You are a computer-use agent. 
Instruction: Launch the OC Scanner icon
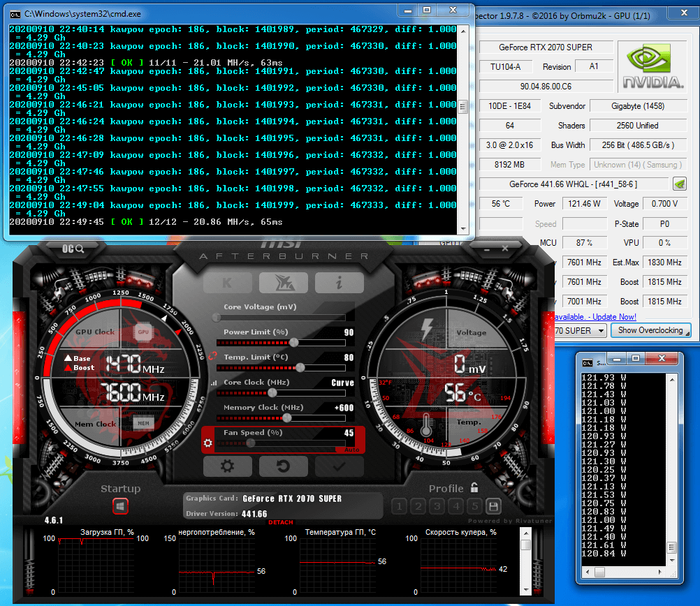pyautogui.click(x=73, y=248)
